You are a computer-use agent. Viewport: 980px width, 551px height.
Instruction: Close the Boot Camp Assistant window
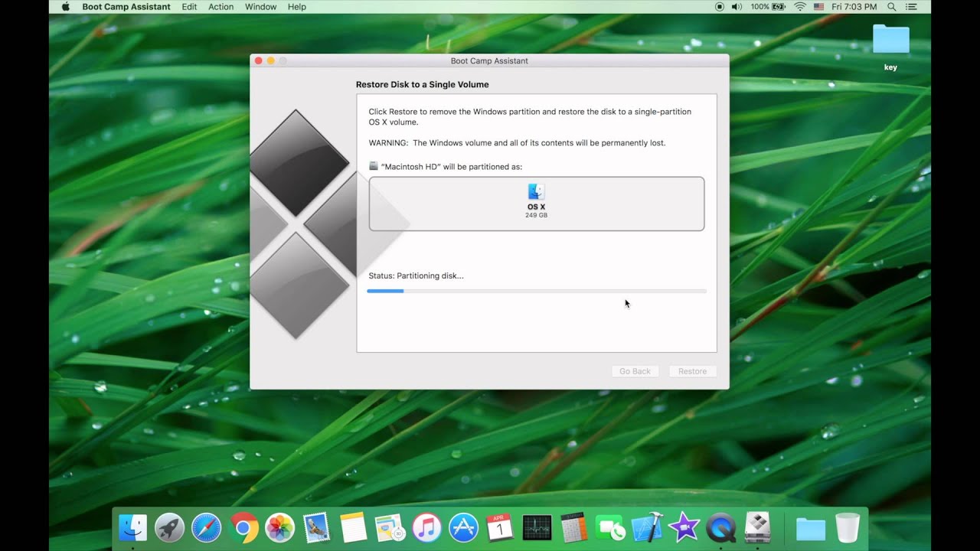pyautogui.click(x=258, y=60)
